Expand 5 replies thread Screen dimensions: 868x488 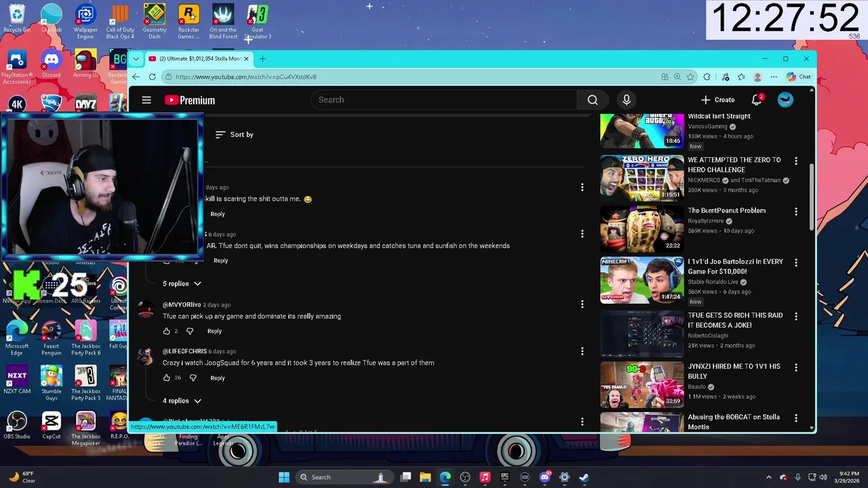(x=182, y=283)
